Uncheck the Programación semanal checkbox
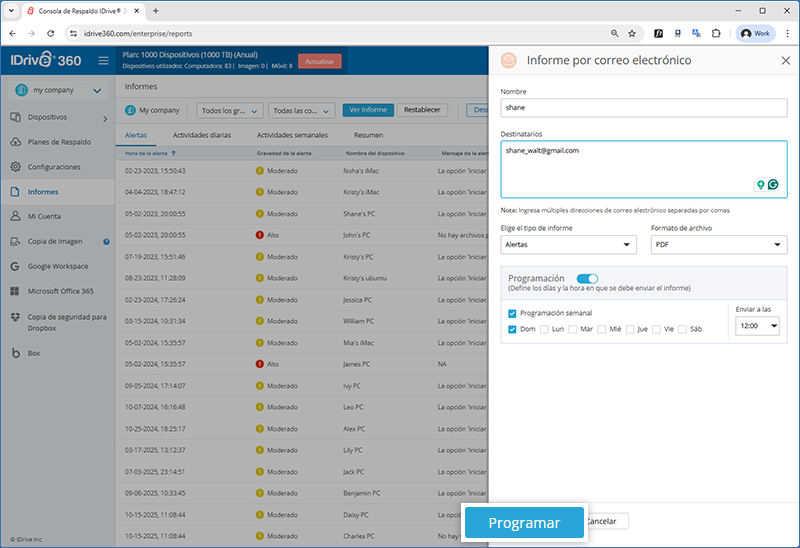Image resolution: width=800 pixels, height=548 pixels. point(512,313)
